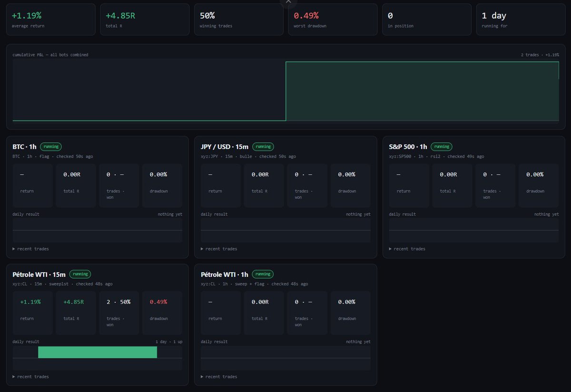The width and height of the screenshot is (571, 392).
Task: Click 'BTC · 1h · flag' subtitle
Action: click(32, 157)
